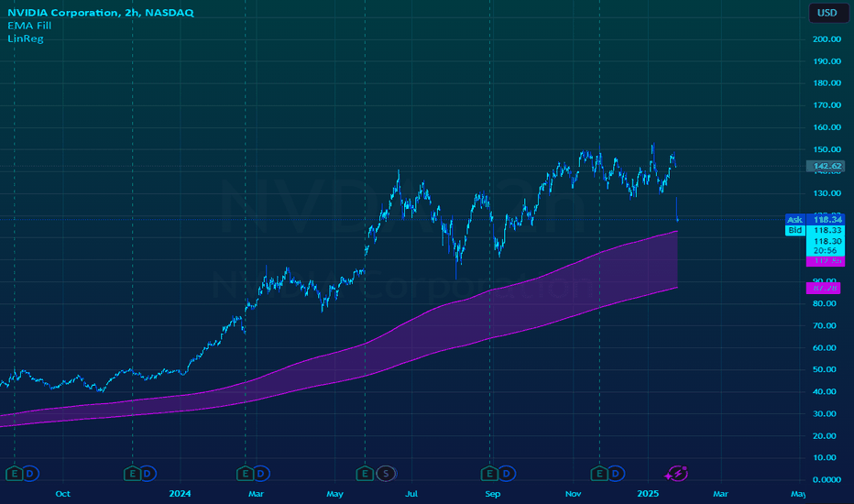
Task: Click the NVIDIA Corporation chart title
Action: point(101,13)
